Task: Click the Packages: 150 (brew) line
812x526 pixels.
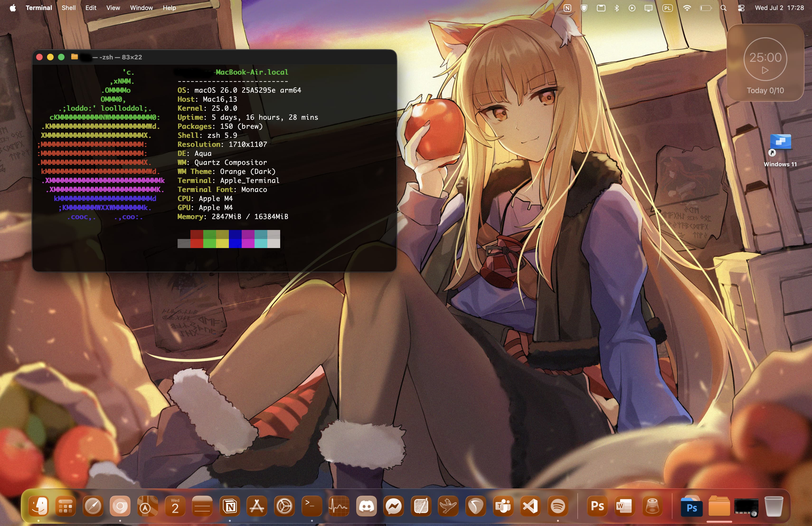Action: pyautogui.click(x=220, y=126)
